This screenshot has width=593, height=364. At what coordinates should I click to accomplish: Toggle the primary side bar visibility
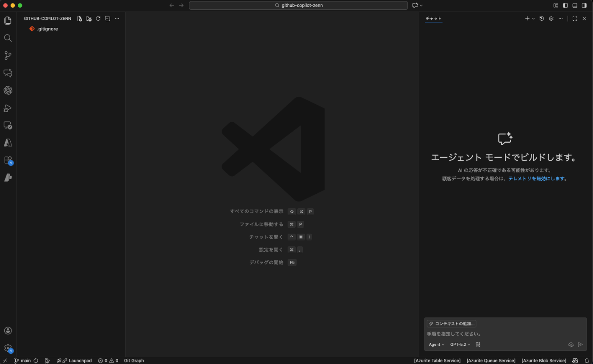[565, 6]
